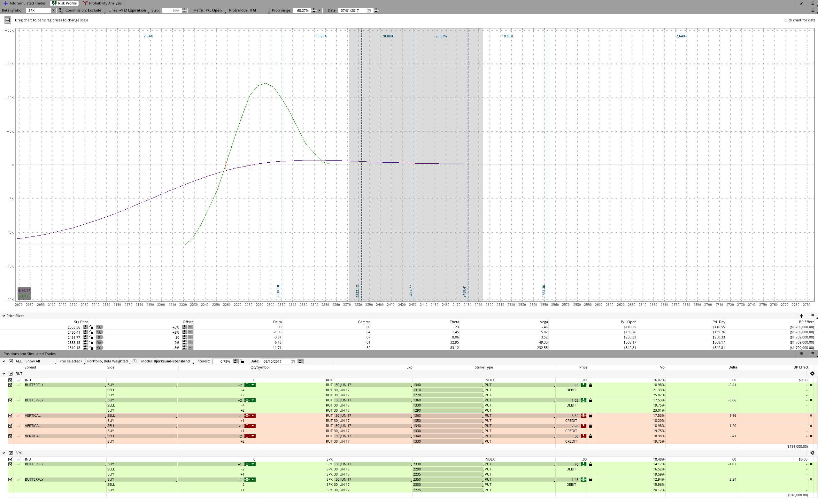818x504 pixels.
Task: Remove the RUT 1340 butterfly with X
Action: pyautogui.click(x=811, y=385)
